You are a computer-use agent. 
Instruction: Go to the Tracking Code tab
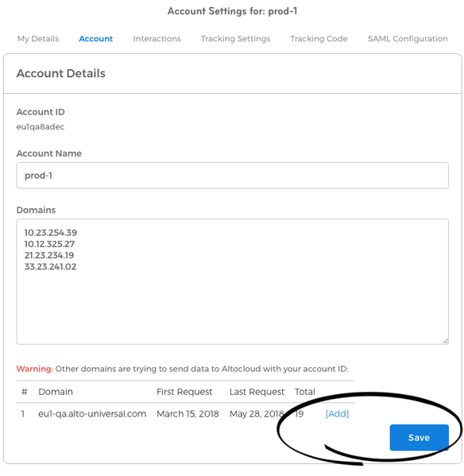pos(319,39)
